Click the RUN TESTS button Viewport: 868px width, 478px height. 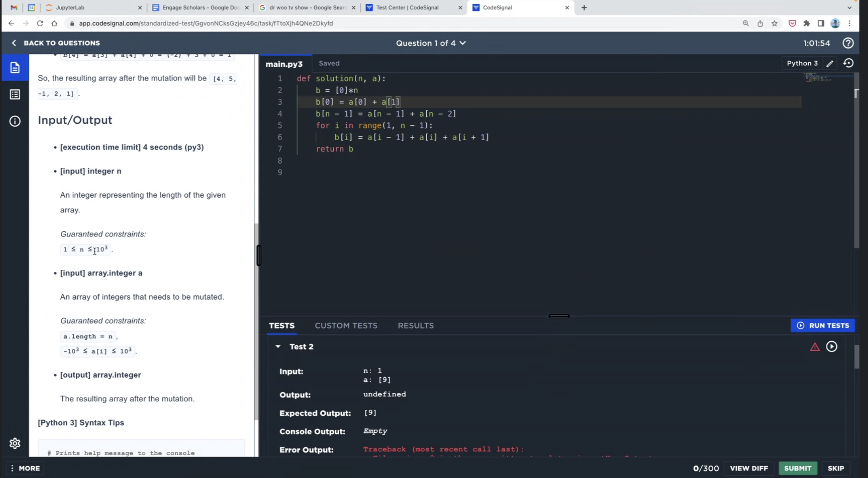tap(823, 325)
